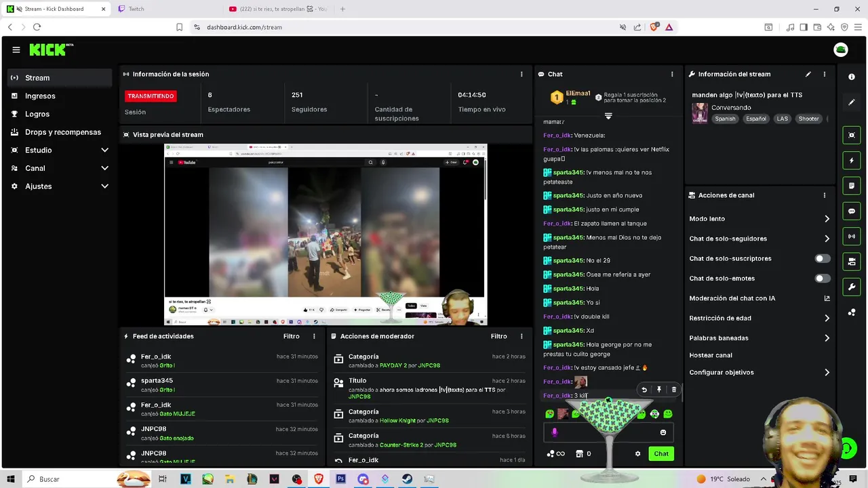Image resolution: width=868 pixels, height=488 pixels.
Task: Reload the page with the browser refresh icon
Action: point(37,27)
